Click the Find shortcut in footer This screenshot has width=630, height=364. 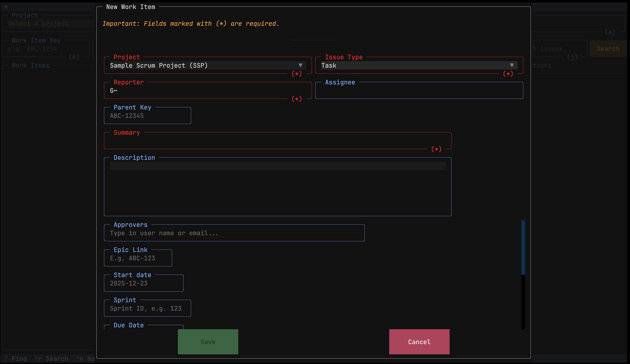(x=16, y=359)
